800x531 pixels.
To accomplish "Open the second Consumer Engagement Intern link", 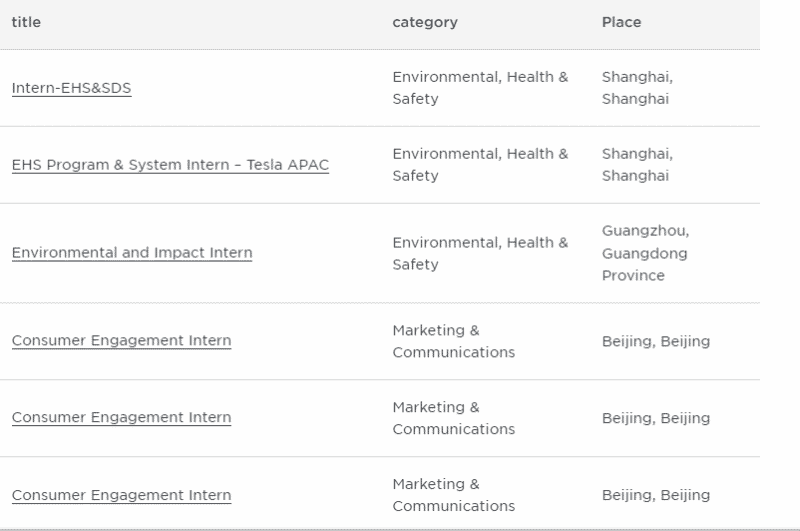I will (121, 417).
